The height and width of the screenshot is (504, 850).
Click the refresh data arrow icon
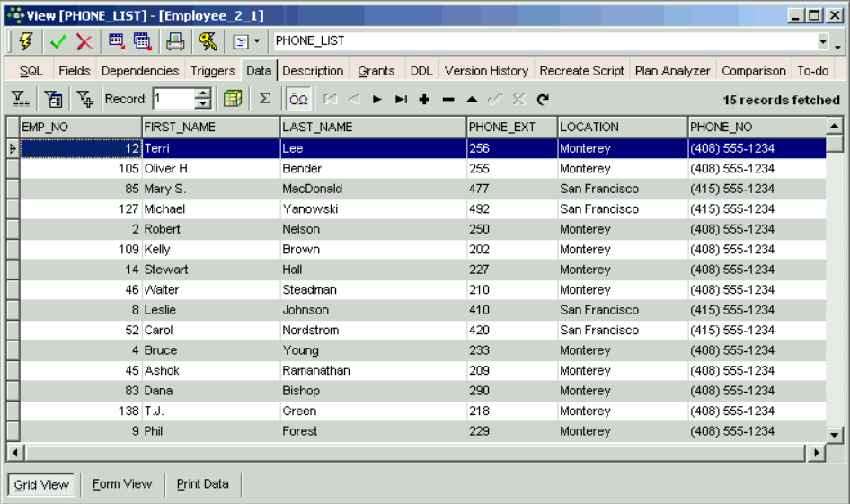click(x=543, y=100)
